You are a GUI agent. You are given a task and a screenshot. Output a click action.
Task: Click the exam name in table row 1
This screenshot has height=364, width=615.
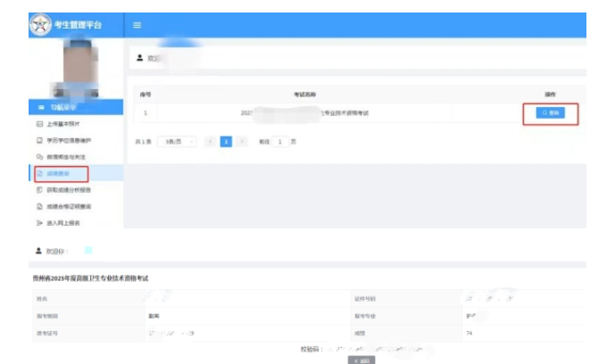pyautogui.click(x=305, y=113)
